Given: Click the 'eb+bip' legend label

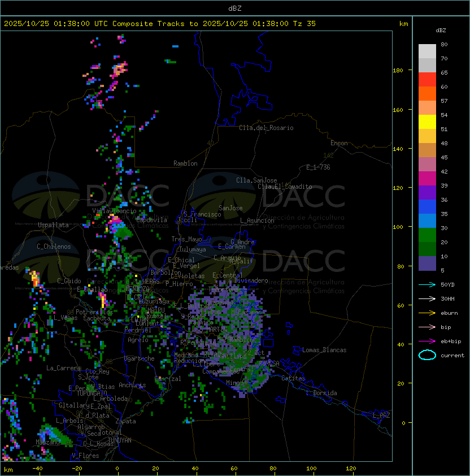Looking at the screenshot, I should pyautogui.click(x=451, y=341).
